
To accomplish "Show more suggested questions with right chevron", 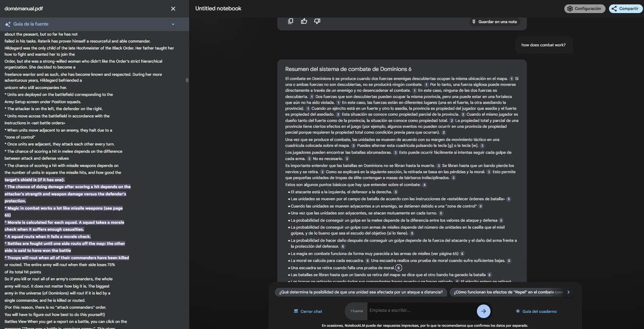I will pyautogui.click(x=569, y=292).
